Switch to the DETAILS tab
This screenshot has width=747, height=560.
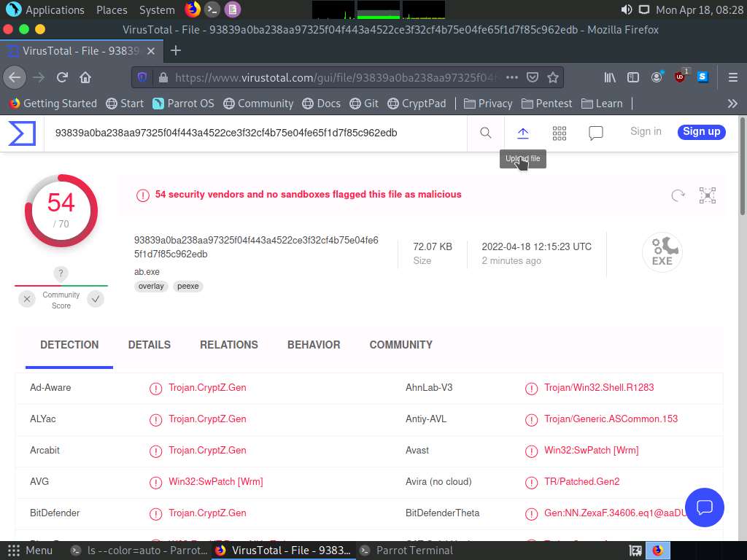[x=150, y=345]
